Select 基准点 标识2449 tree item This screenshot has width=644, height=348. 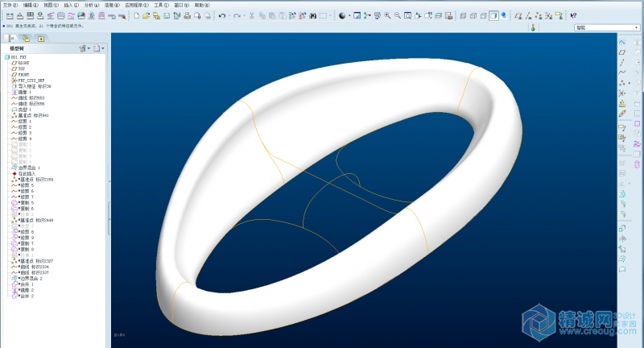[32, 220]
